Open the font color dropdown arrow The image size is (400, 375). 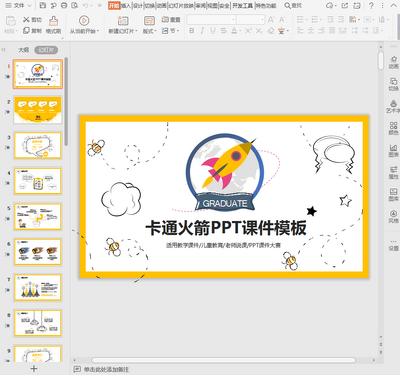coord(240,31)
